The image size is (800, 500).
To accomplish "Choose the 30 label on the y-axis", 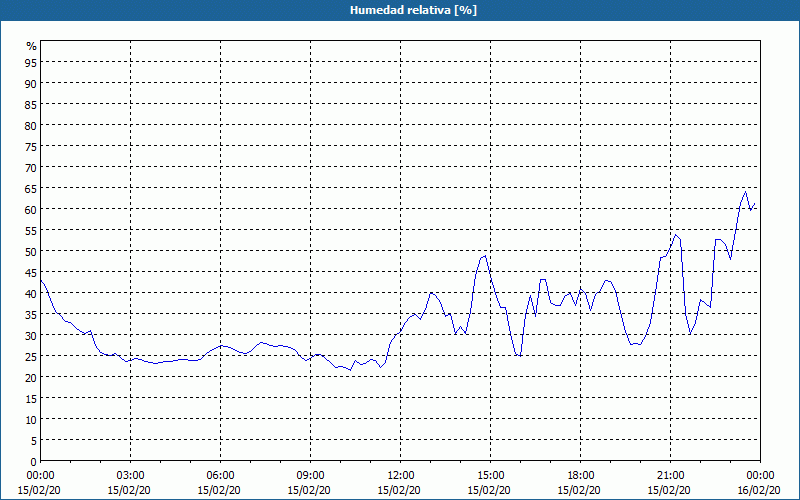I will tap(31, 335).
